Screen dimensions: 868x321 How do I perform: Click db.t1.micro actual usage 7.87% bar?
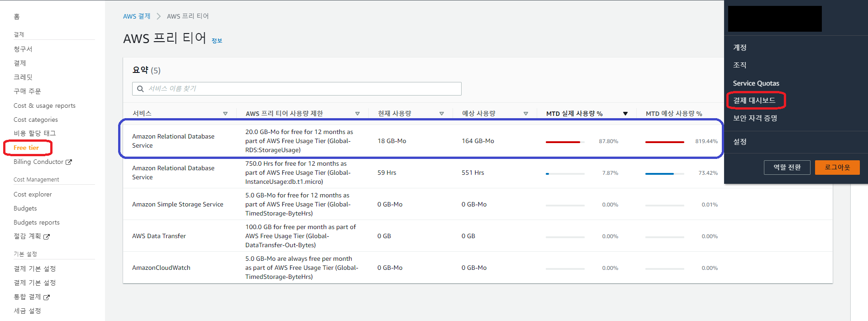[565, 174]
